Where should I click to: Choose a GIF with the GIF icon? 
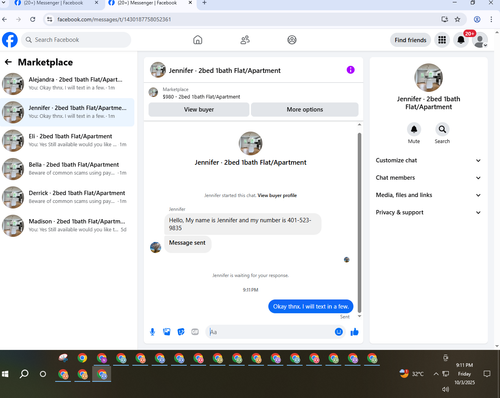point(195,332)
